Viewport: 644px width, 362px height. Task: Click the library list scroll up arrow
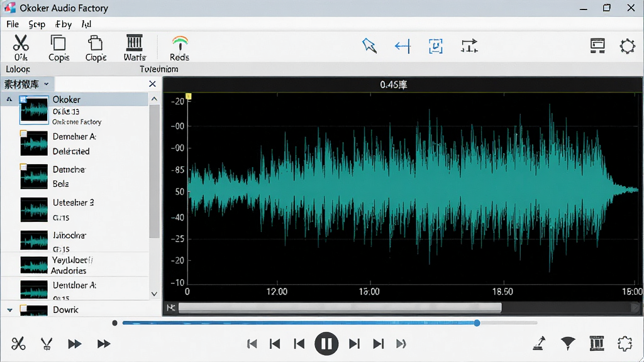155,99
